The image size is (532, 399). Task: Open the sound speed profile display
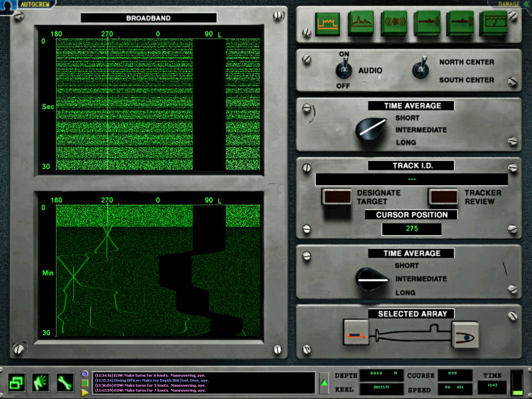coord(492,24)
